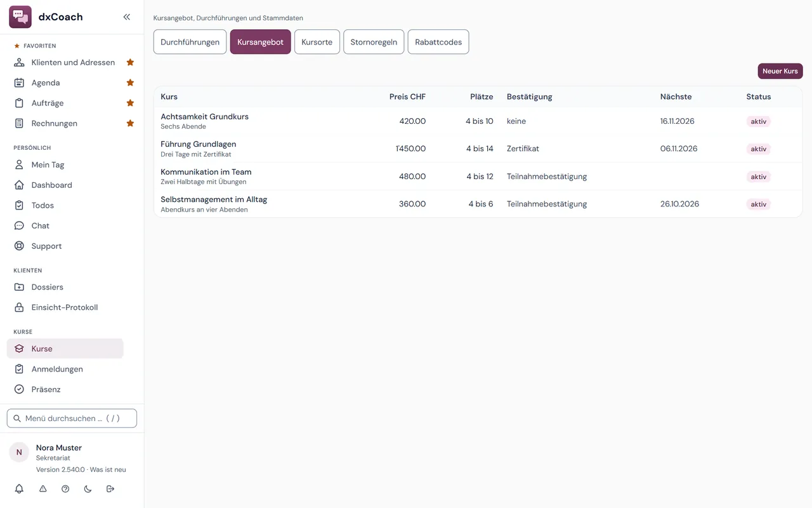
Task: Click the Anmeldungen clipboard-check icon
Action: click(x=19, y=369)
